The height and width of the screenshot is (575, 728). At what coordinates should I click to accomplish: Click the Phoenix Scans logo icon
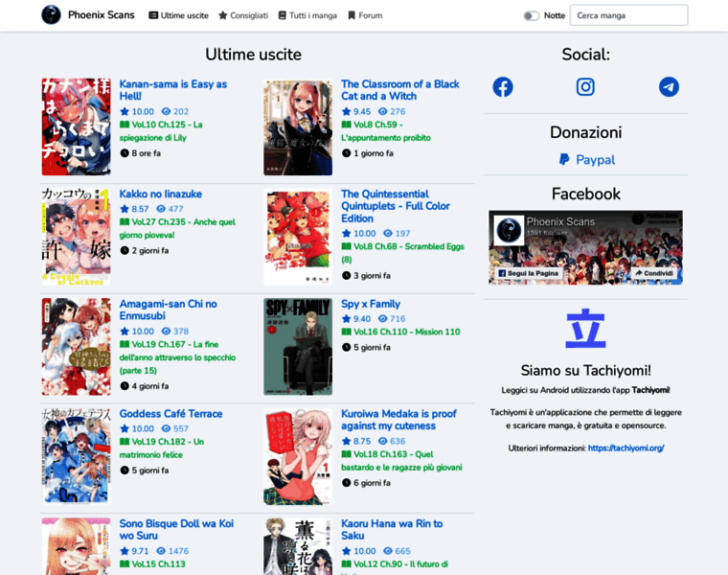[x=51, y=15]
